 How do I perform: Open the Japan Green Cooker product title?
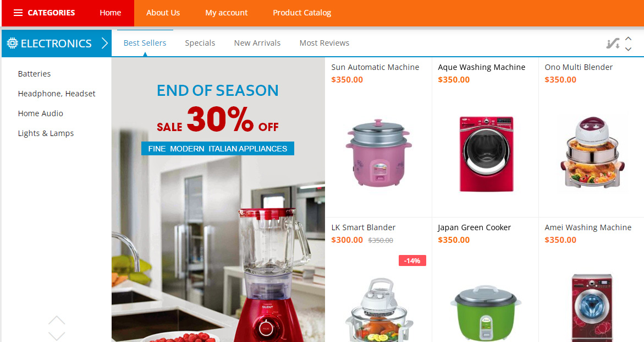point(475,227)
